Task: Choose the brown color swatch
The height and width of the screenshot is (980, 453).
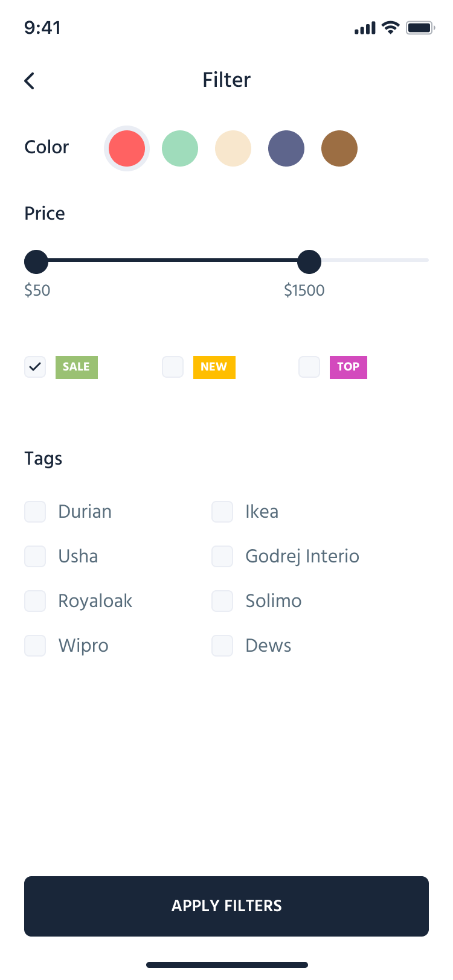Action: (x=339, y=148)
